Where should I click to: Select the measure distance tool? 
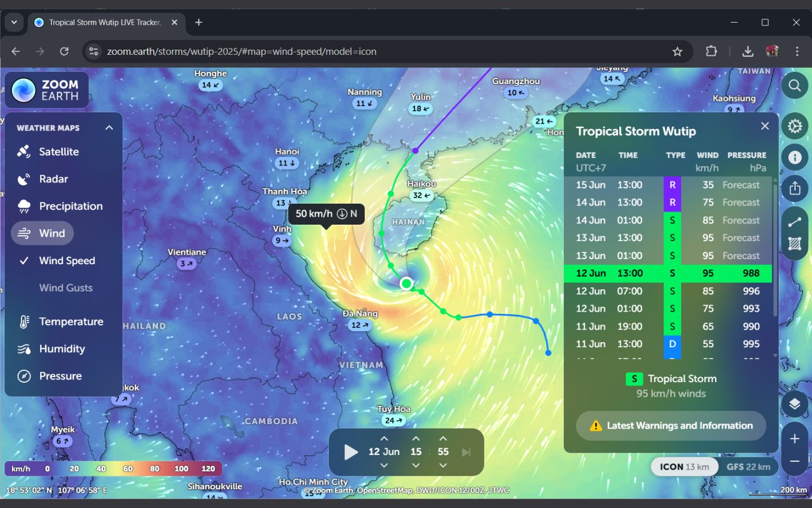pyautogui.click(x=795, y=222)
